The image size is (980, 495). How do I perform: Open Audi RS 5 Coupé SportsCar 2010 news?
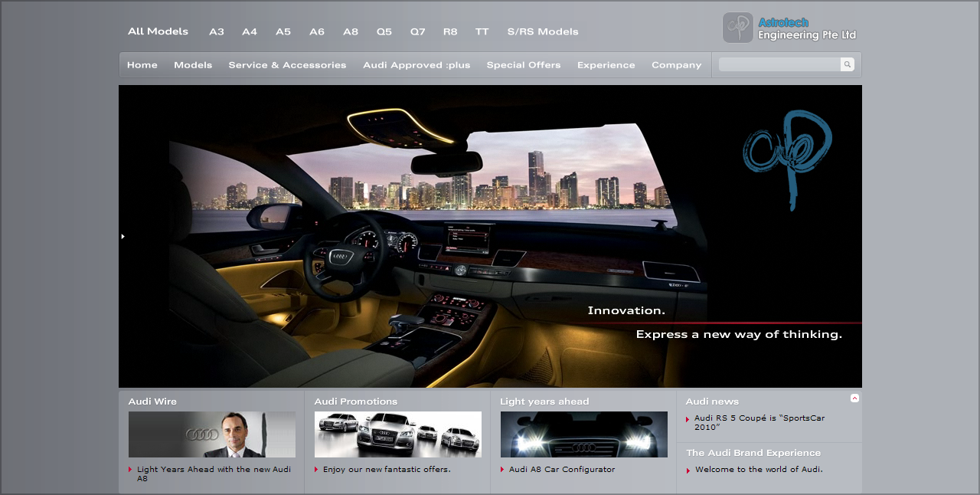pos(759,422)
